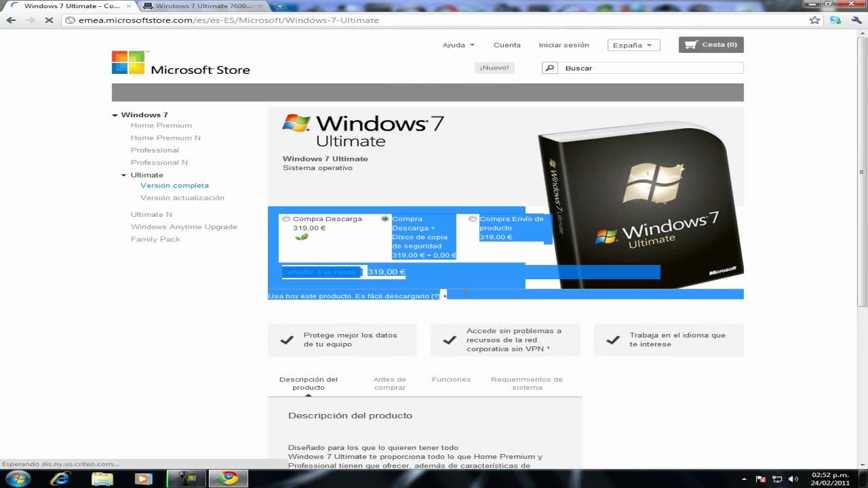Screen dimensions: 868x488
Task: Click the ¡Nuevo! button
Action: (494, 68)
